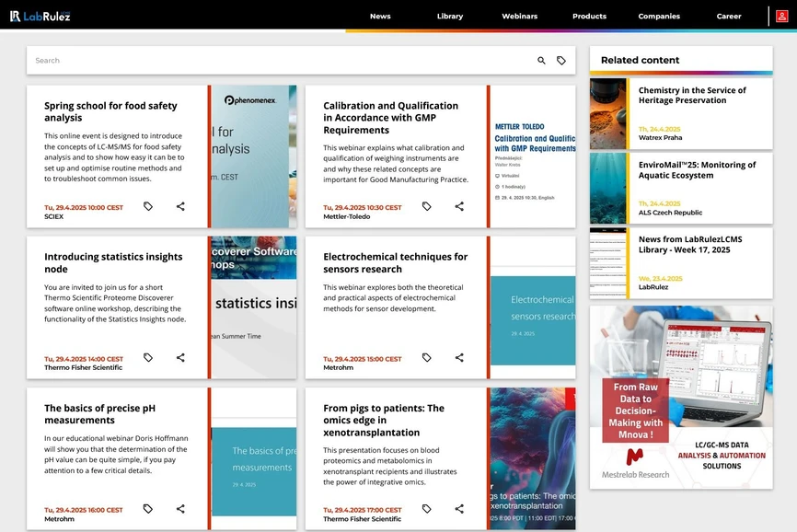Screen dimensions: 797x532
Task: Open the tag filter beside the search bar
Action: 562,60
